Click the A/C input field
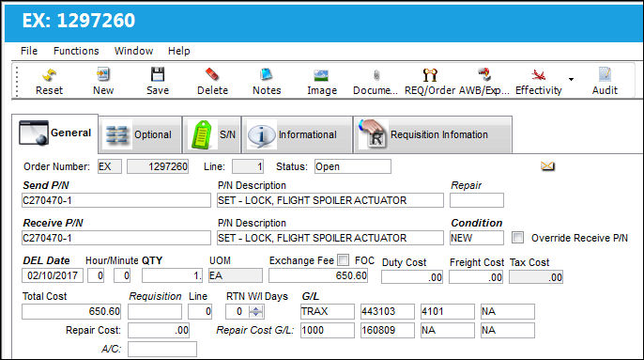This screenshot has height=360, width=644. coord(162,349)
